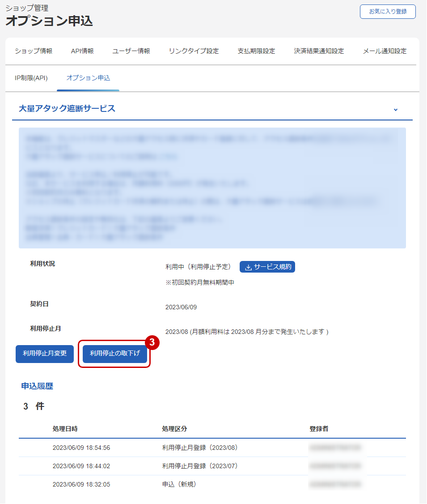Expand the service description panel chevron
Image resolution: width=427 pixels, height=504 pixels.
coord(395,109)
